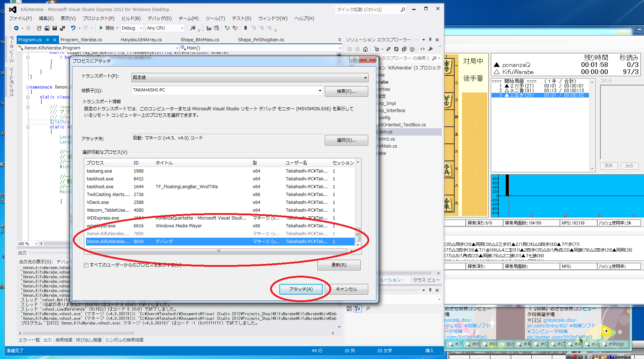Click the Find in Files toolbar icon
Viewport: 644px width, 359px height.
click(x=193, y=28)
